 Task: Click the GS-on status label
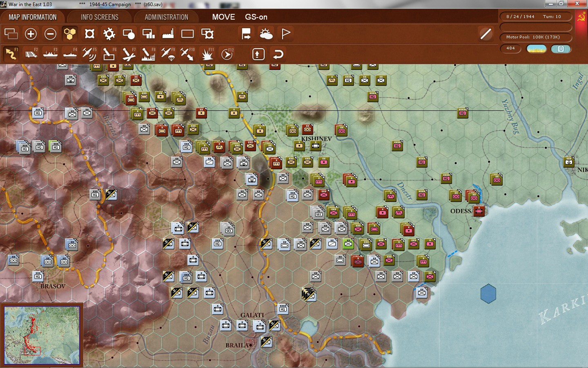tap(256, 17)
